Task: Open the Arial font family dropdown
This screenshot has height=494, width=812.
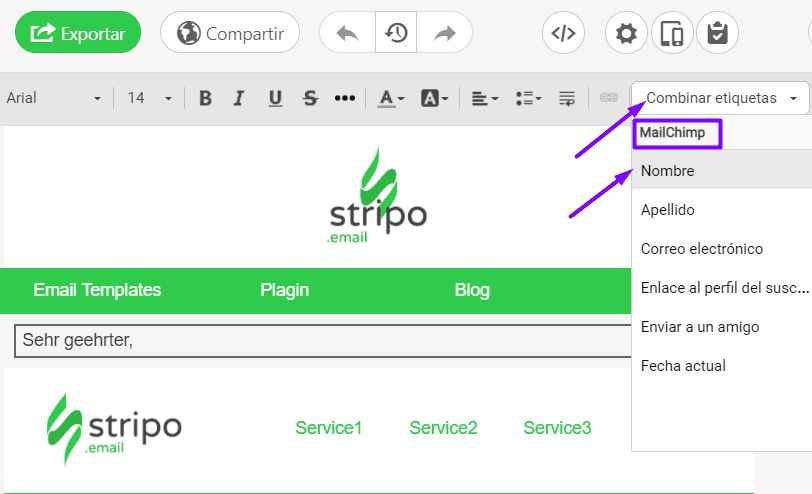Action: [x=54, y=98]
